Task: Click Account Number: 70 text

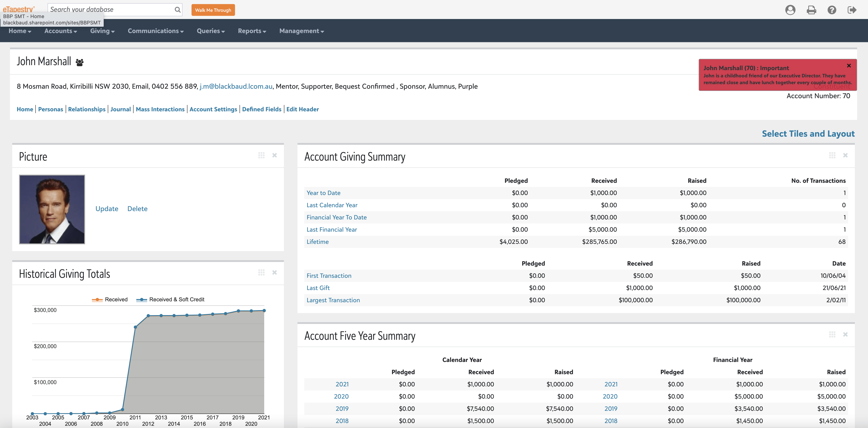Action: coord(818,96)
